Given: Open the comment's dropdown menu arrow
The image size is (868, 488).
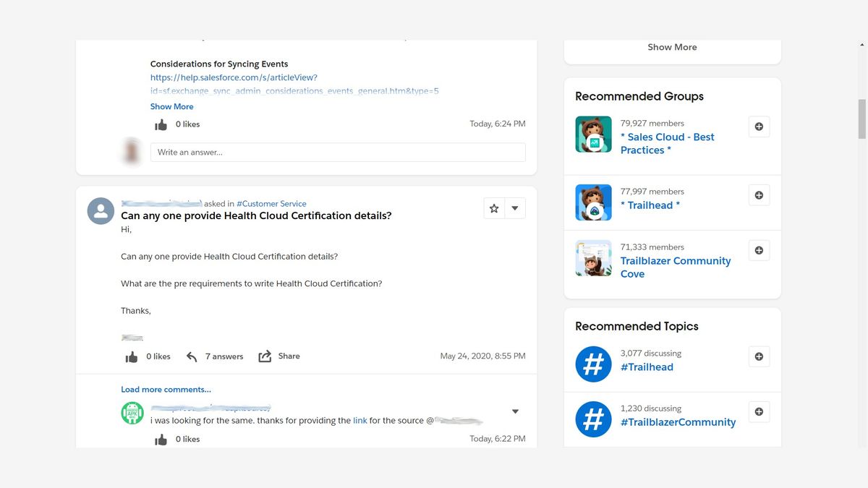Looking at the screenshot, I should point(515,411).
